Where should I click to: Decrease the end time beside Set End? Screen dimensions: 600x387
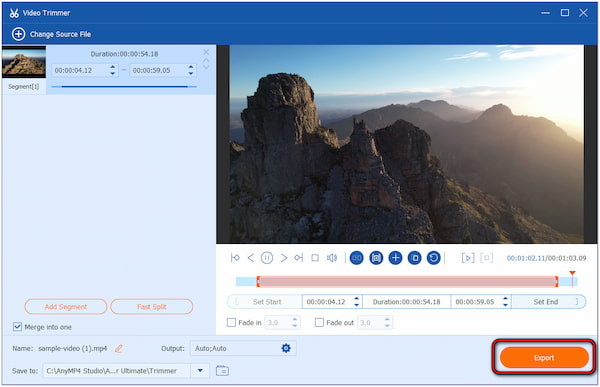point(505,305)
